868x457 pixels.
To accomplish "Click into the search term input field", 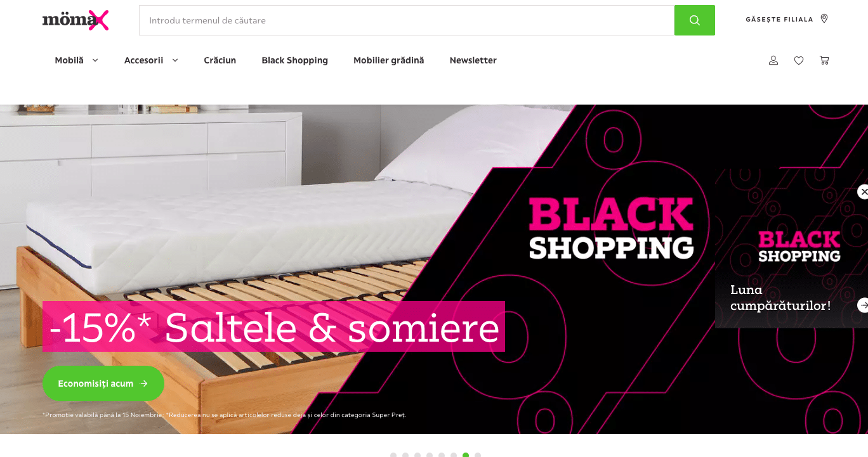I will pyautogui.click(x=407, y=20).
